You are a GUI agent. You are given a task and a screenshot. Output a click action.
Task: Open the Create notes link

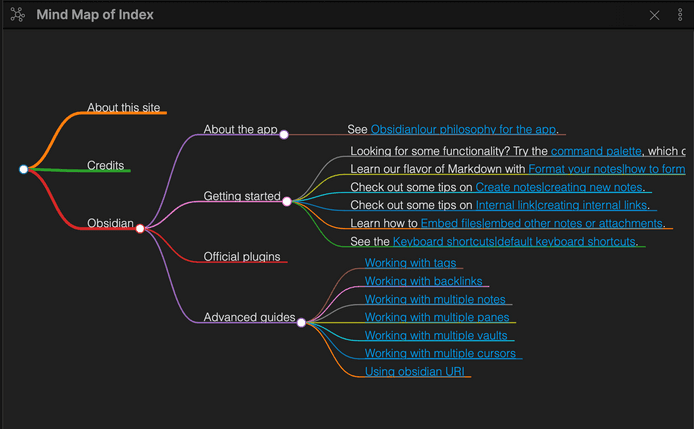pos(559,187)
